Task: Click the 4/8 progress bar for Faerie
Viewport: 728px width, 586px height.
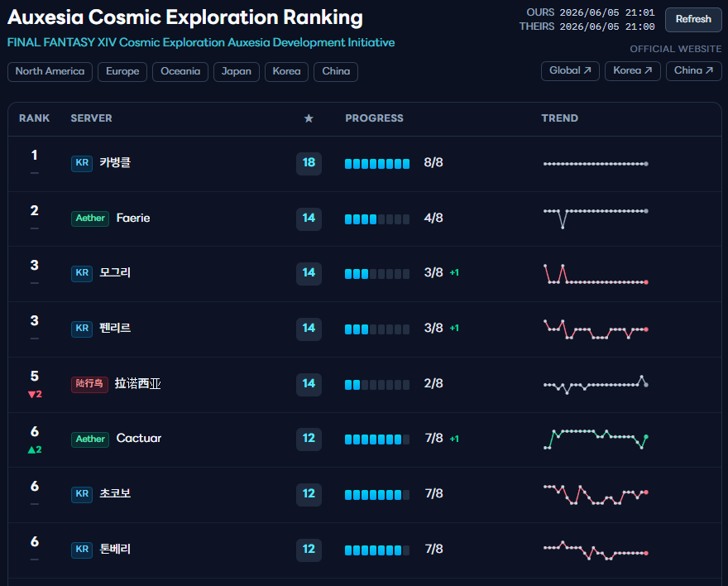Action: (377, 219)
